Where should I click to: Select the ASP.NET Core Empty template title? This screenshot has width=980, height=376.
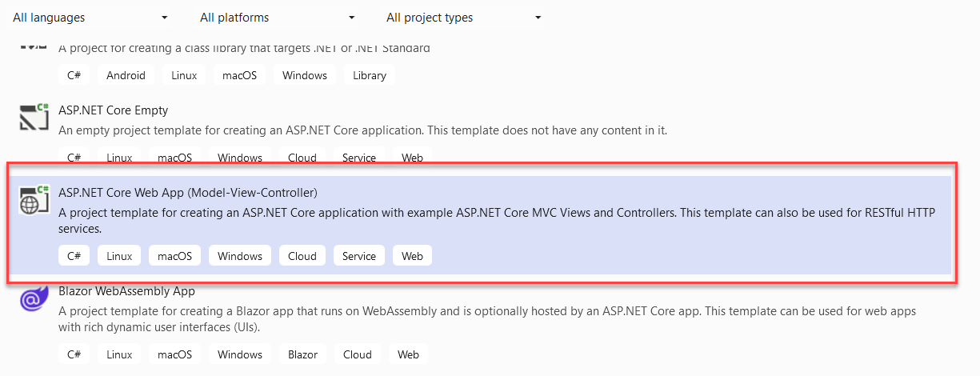coord(113,110)
